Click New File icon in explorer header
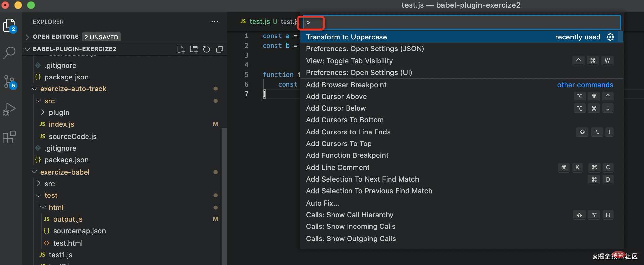Image resolution: width=644 pixels, height=265 pixels. [x=181, y=49]
